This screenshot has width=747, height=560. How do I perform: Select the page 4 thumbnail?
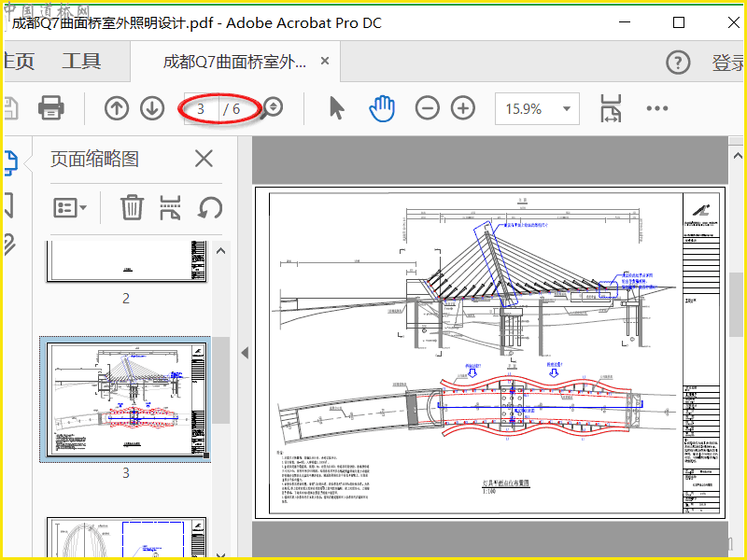point(127,538)
